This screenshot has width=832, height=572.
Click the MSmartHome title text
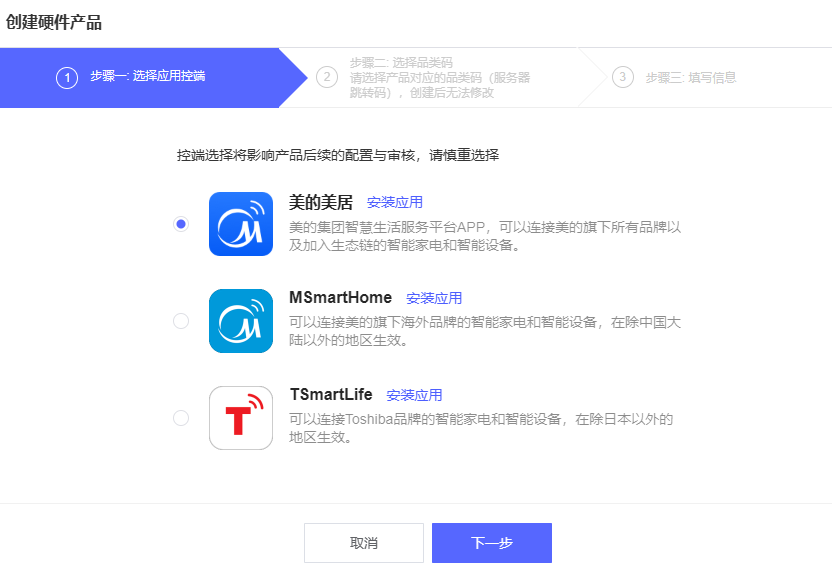pos(341,298)
